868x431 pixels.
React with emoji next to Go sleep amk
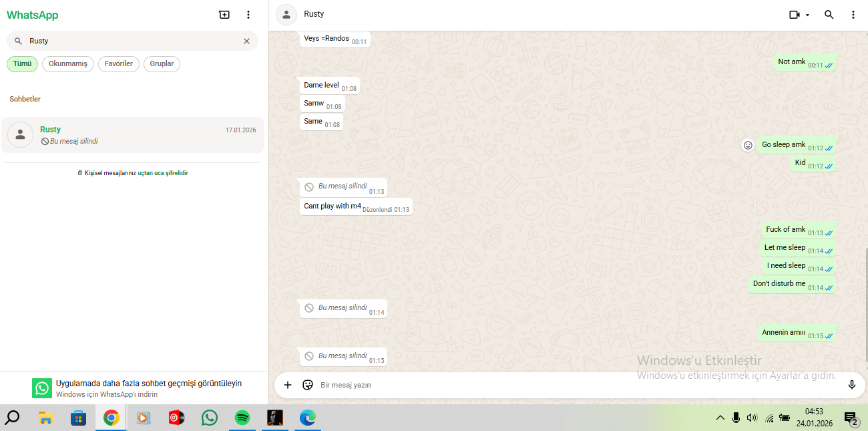(748, 145)
